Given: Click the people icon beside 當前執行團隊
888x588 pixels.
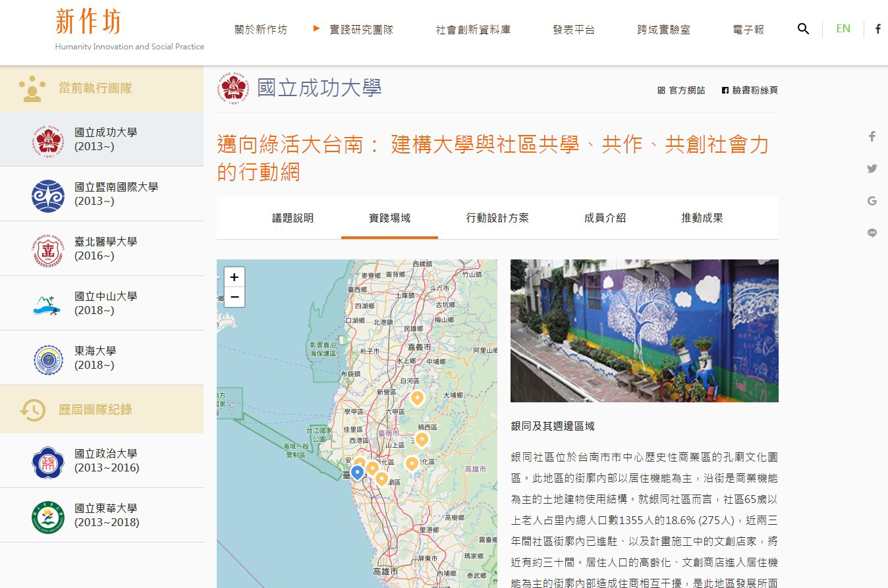Looking at the screenshot, I should (32, 89).
